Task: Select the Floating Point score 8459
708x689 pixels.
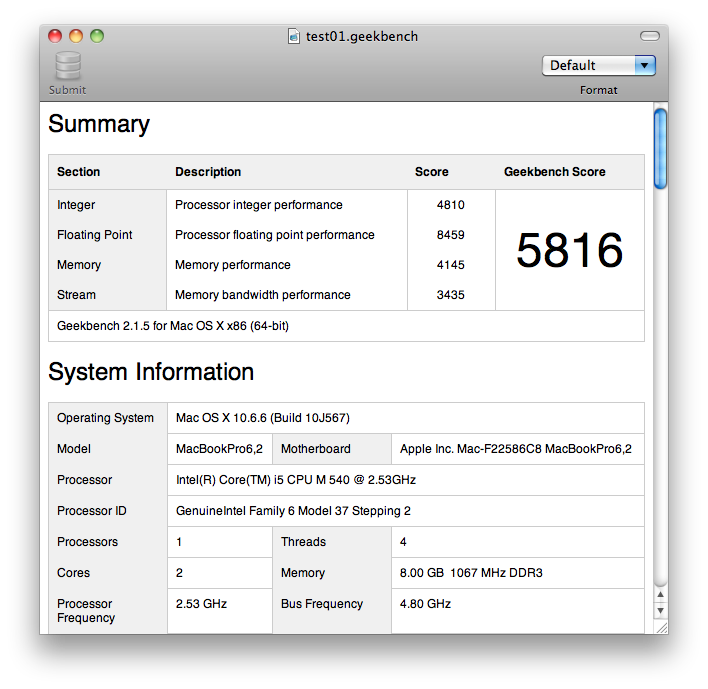Action: click(451, 235)
